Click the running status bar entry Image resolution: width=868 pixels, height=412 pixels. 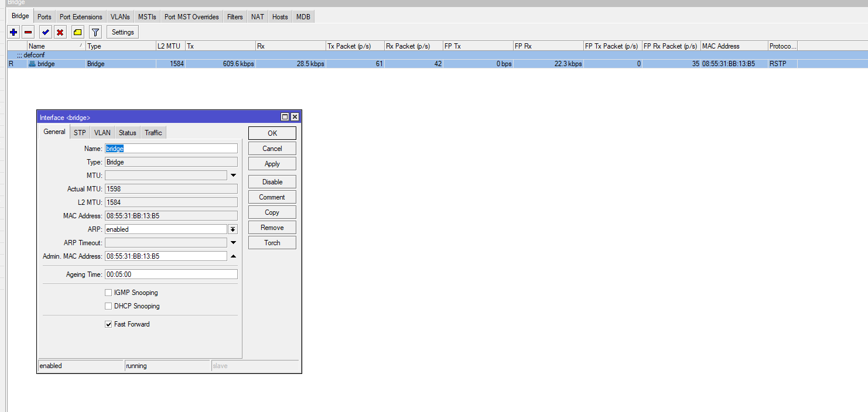click(x=168, y=366)
